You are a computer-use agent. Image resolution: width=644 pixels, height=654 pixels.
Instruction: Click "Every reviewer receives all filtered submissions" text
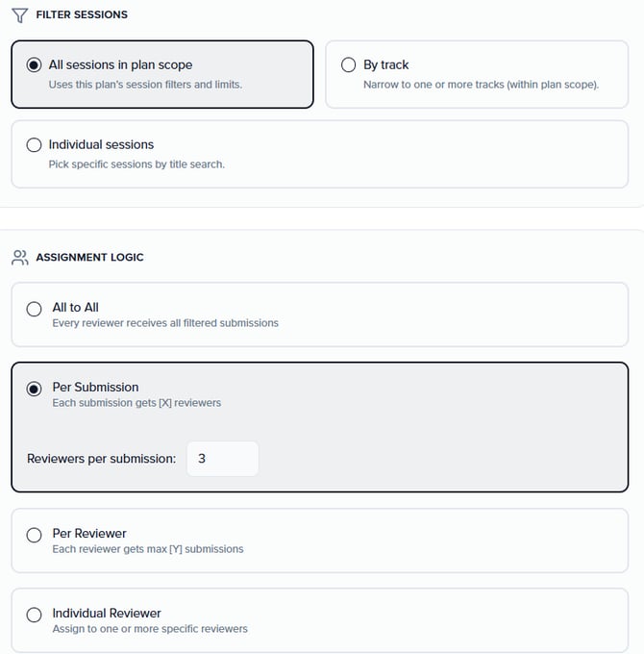coord(165,323)
